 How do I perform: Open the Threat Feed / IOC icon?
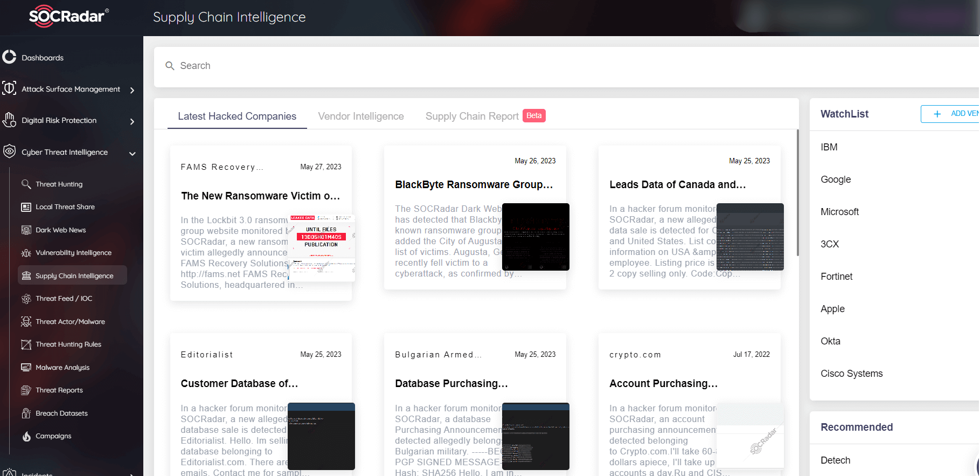26,299
